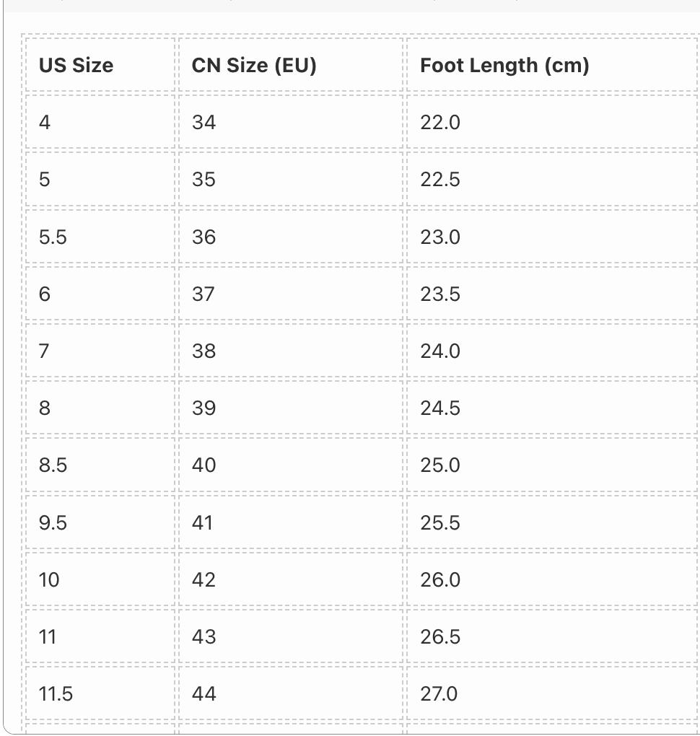
Task: Select the CN size 42 cell
Action: pos(291,579)
